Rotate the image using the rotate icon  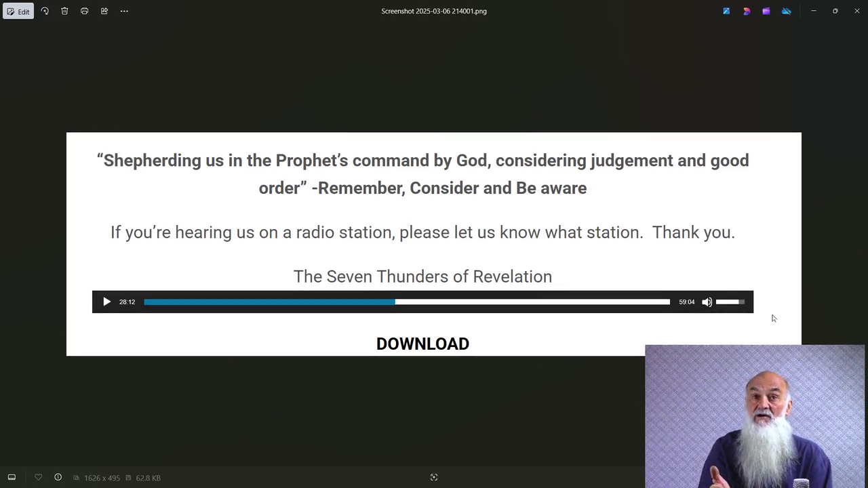click(45, 12)
